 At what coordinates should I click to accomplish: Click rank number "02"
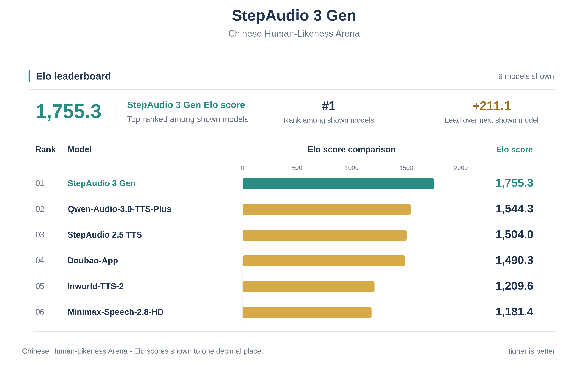[40, 209]
